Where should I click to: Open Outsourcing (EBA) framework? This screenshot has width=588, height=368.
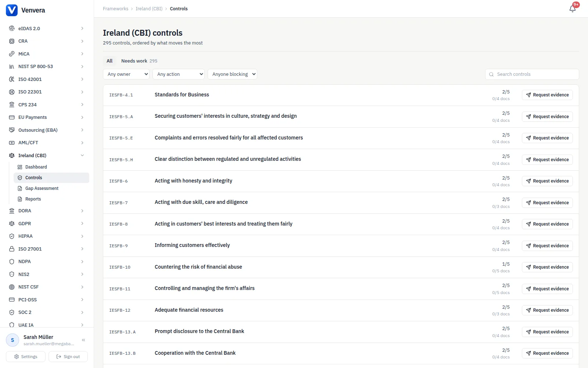[x=47, y=130]
